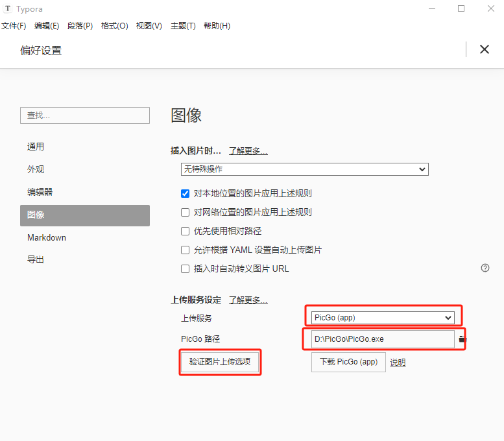The width and height of the screenshot is (504, 441).
Task: Minimize the Typora window
Action: (x=432, y=8)
